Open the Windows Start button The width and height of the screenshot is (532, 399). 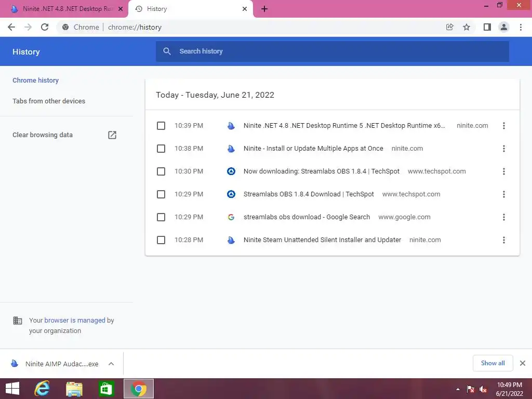(12, 389)
